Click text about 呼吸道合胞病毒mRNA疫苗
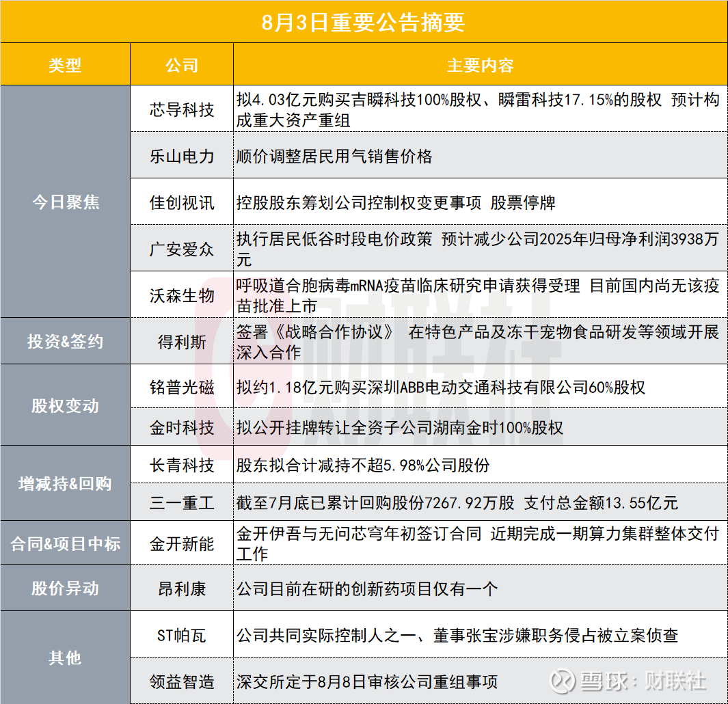728x704 pixels. pos(478,295)
